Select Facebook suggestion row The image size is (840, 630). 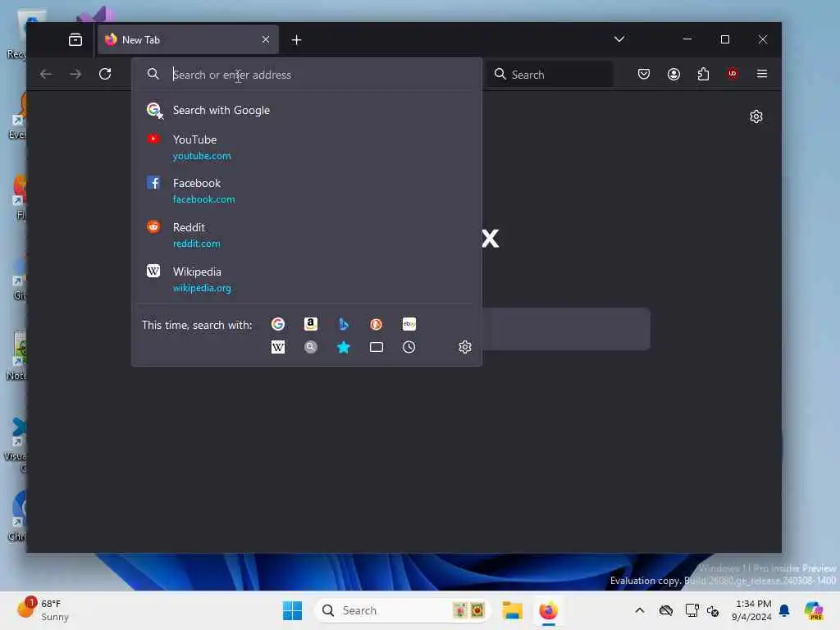[307, 190]
